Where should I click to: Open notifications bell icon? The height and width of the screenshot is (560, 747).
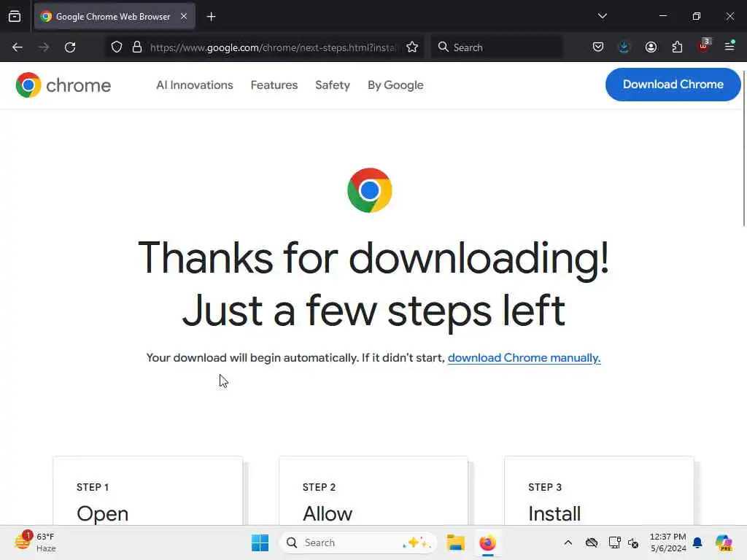(697, 542)
